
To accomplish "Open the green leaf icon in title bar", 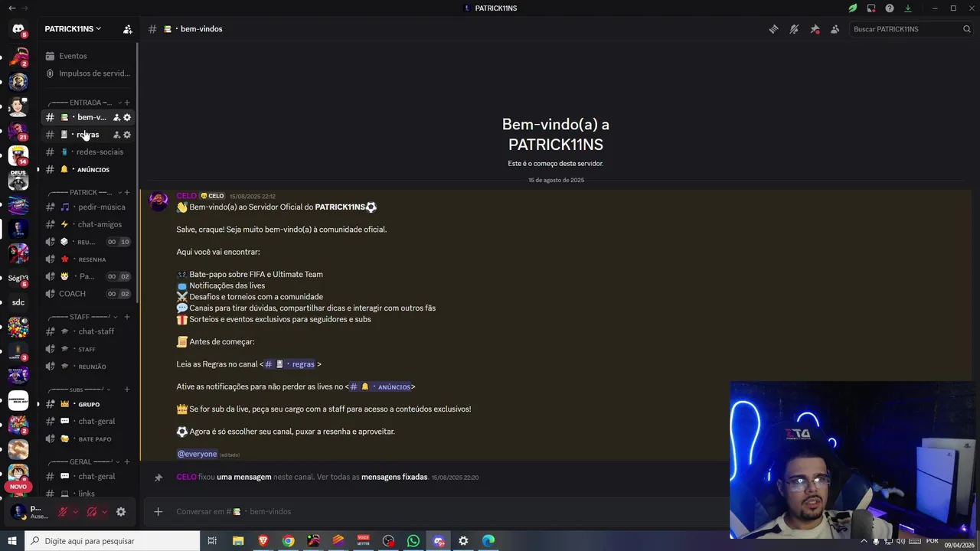I will pyautogui.click(x=852, y=8).
